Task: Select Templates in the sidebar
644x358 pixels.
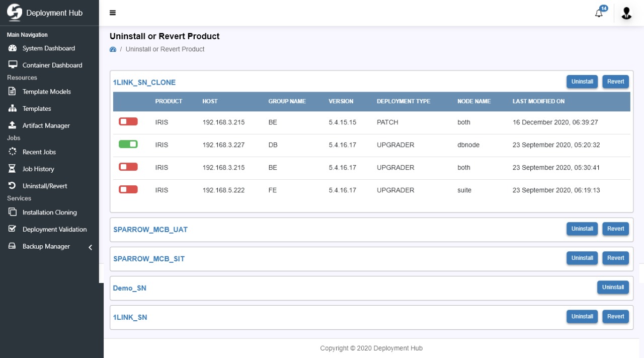Action: coord(37,109)
